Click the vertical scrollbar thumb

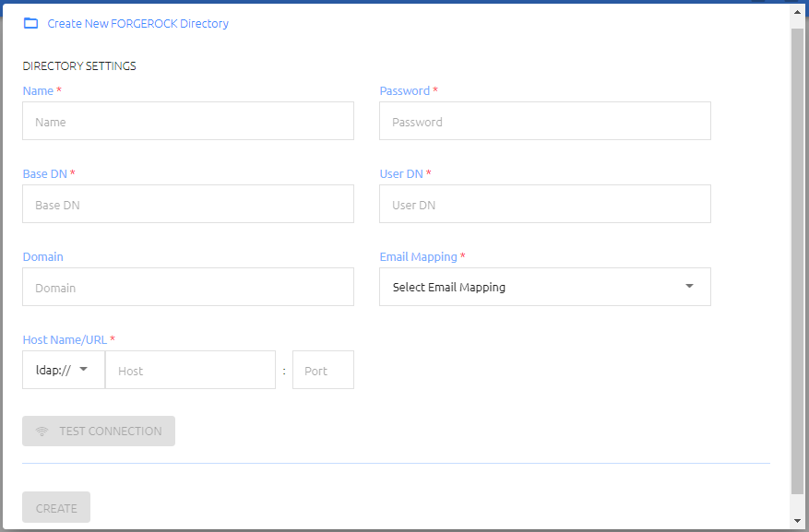click(798, 261)
